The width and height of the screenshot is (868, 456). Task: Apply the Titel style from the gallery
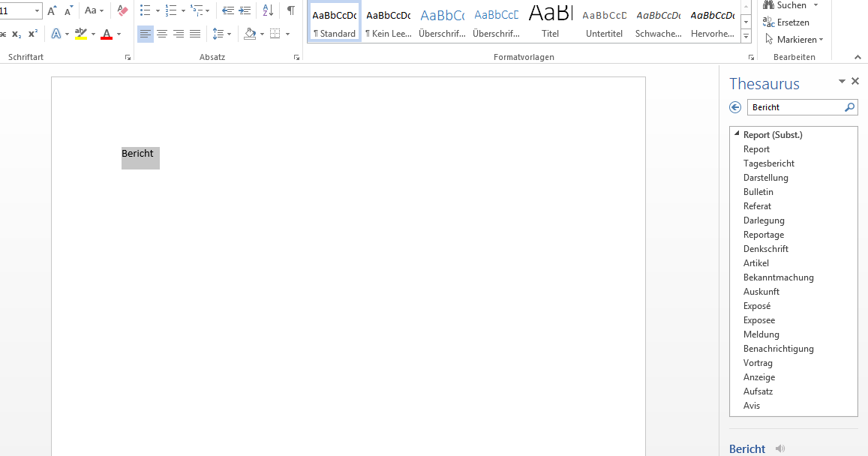point(550,20)
